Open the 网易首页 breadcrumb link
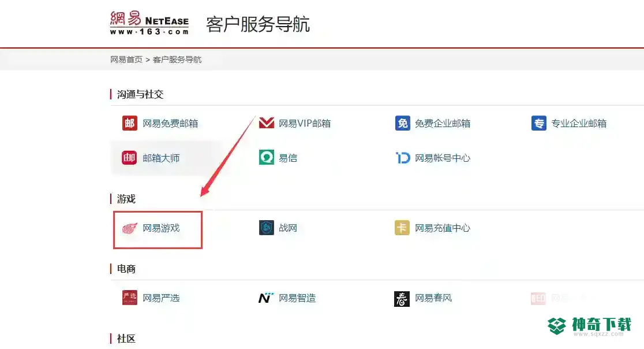 pos(126,60)
